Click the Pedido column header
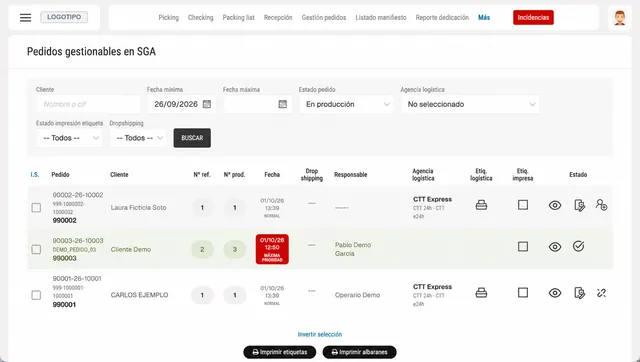640x362 pixels. (60, 175)
